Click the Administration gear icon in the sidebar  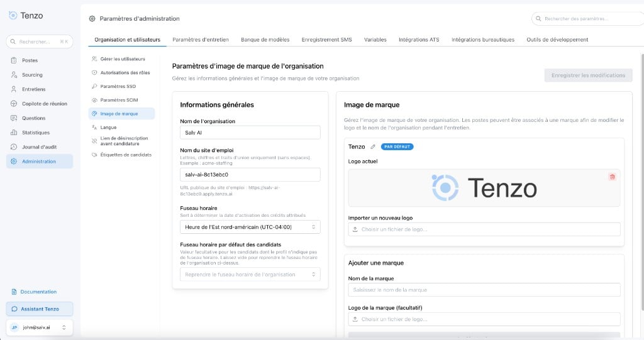[14, 162]
